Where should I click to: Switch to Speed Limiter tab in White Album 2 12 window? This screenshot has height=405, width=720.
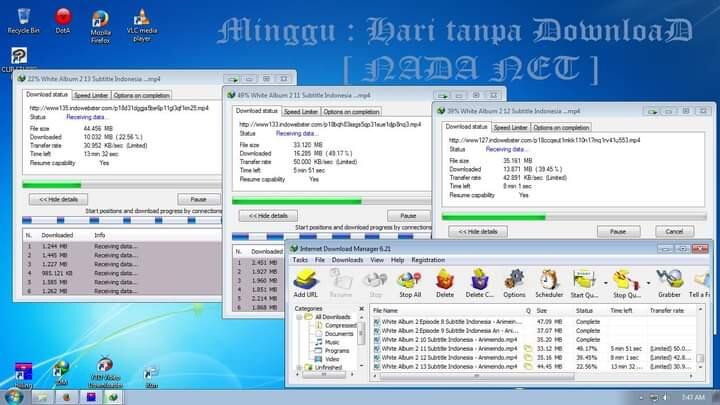tap(511, 127)
